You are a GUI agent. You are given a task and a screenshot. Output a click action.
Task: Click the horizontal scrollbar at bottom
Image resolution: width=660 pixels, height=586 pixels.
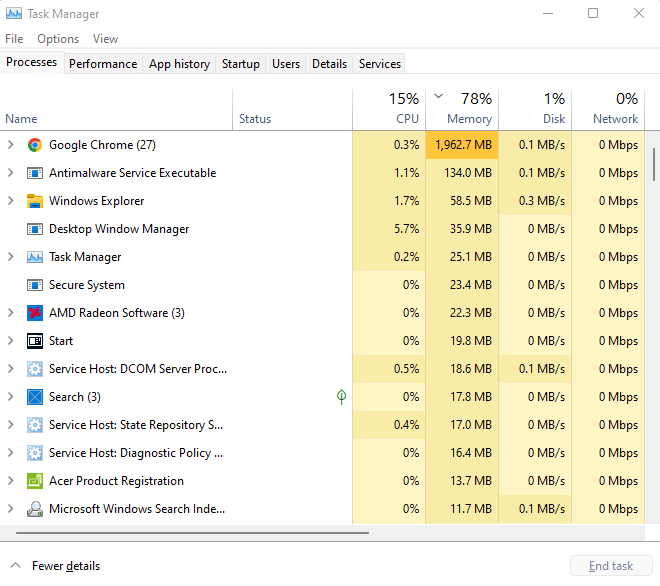(x=185, y=532)
